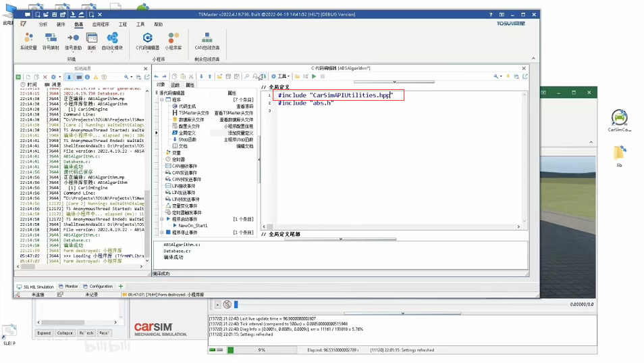Collapse the 程序 tree node
The height and width of the screenshot is (363, 644).
click(162, 100)
